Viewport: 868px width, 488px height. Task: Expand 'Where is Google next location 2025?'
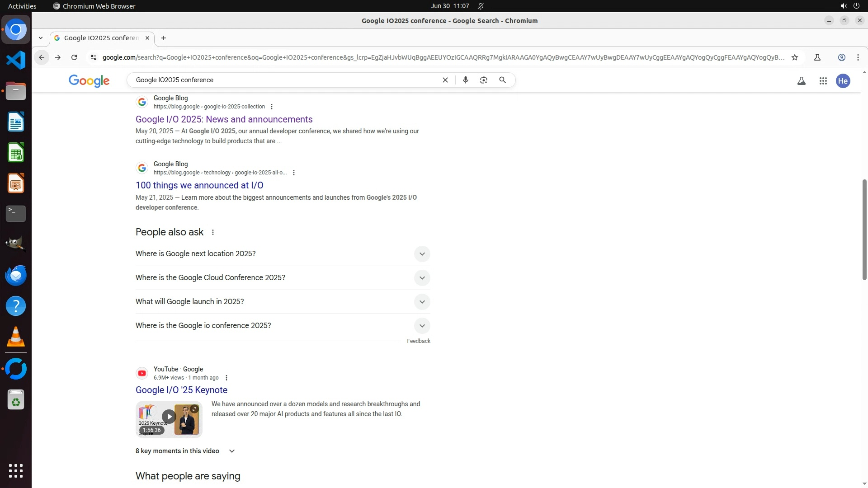421,254
